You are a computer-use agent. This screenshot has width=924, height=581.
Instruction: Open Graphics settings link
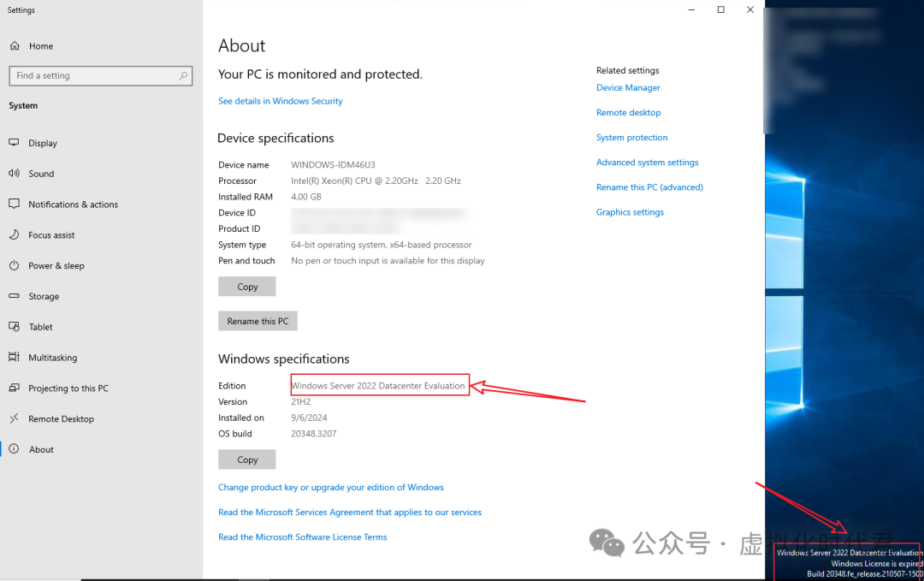coord(630,212)
